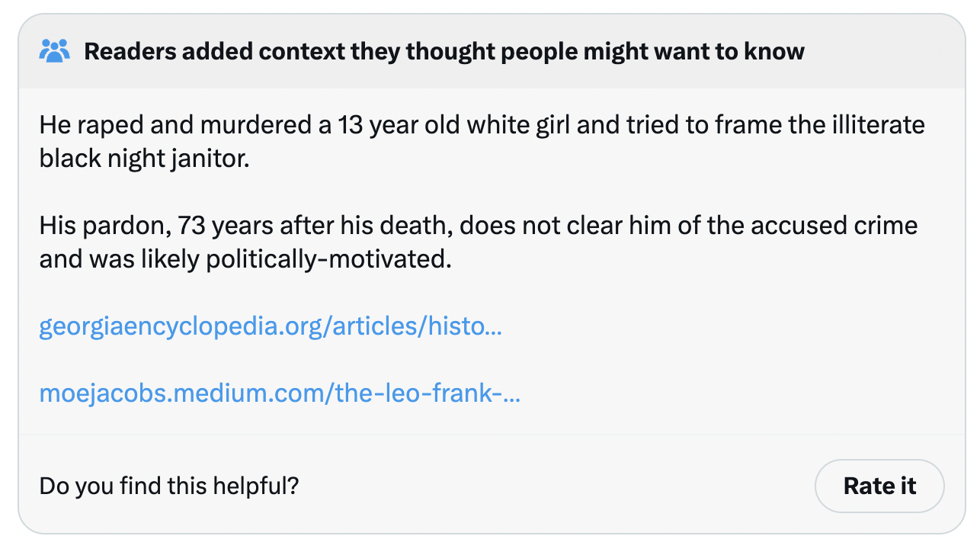Image resolution: width=980 pixels, height=552 pixels.
Task: Click the blank footer space left of Rate it
Action: tap(556, 486)
